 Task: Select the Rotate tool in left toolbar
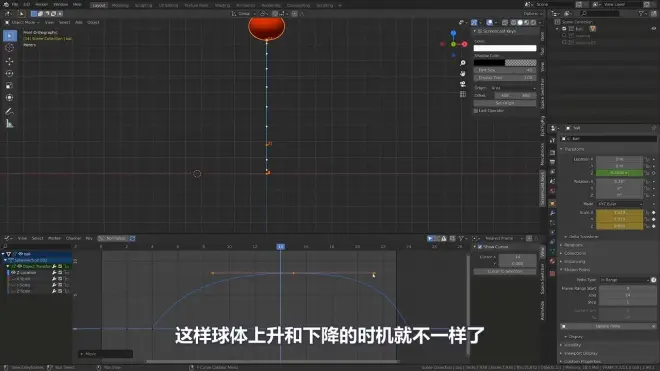(x=9, y=73)
